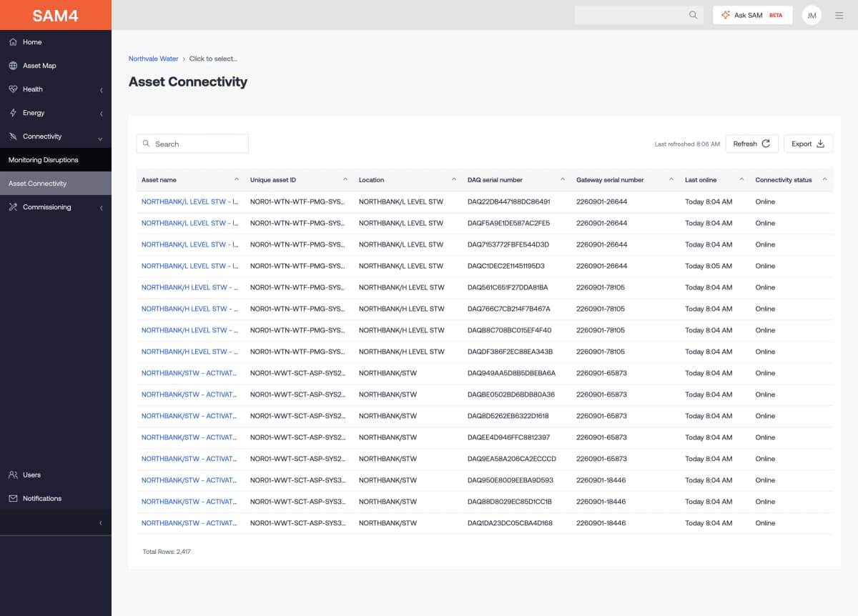858x616 pixels.
Task: Collapse the sidebar with bottom chevron
Action: coord(101,523)
